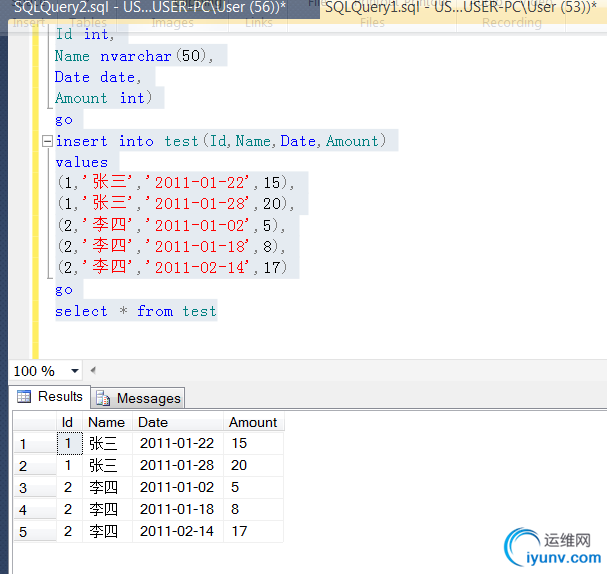
Task: Switch to the SQLQuery1.sql tab
Action: tap(463, 8)
